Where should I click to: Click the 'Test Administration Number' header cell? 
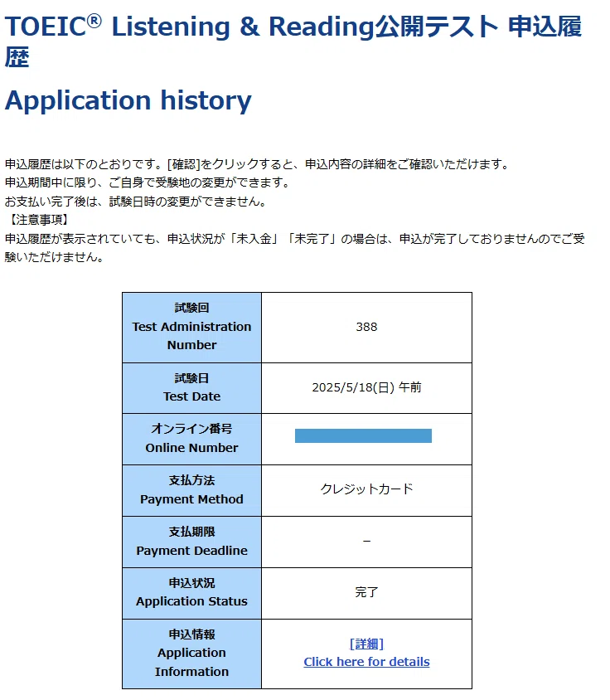coord(192,328)
